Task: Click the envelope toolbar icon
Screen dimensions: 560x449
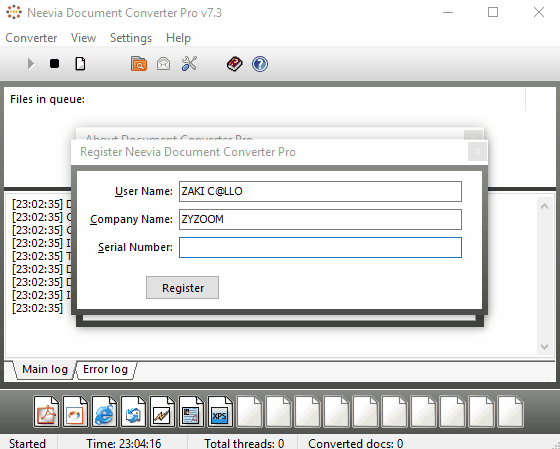Action: click(x=164, y=64)
